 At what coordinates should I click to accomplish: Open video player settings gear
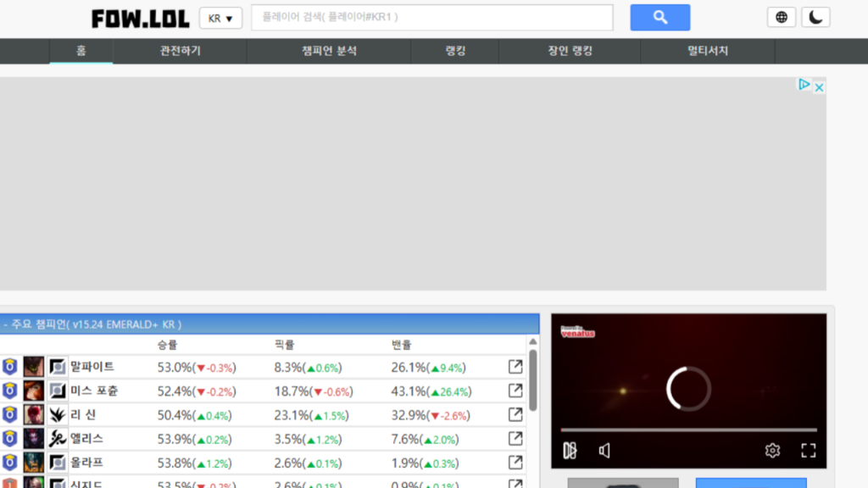pos(772,451)
